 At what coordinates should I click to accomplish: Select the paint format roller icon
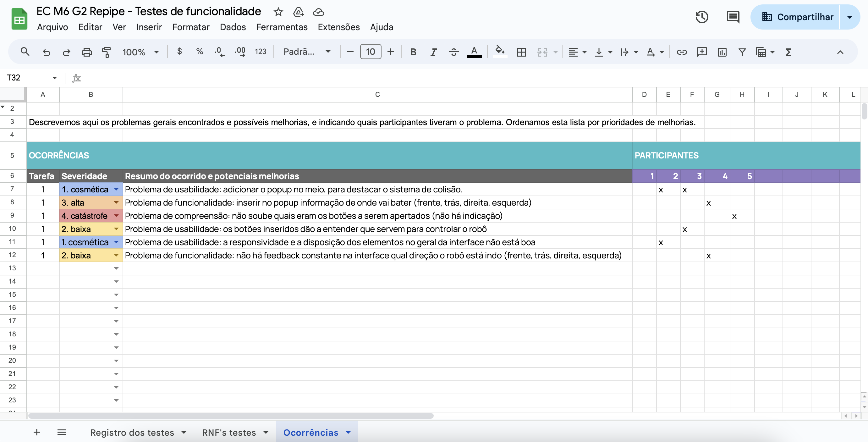pos(107,52)
